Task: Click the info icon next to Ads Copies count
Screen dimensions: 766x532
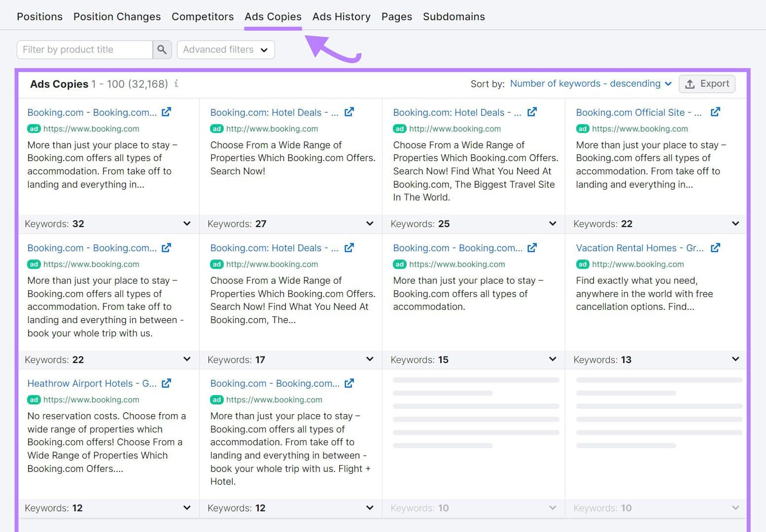Action: point(176,84)
